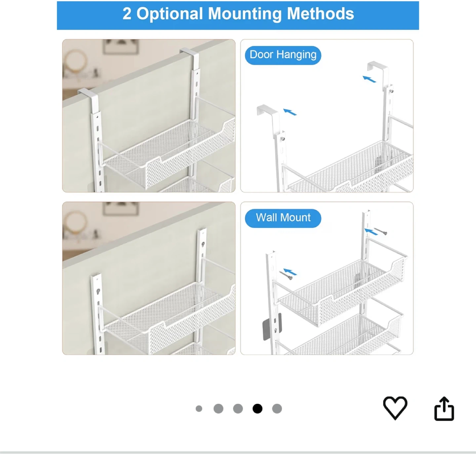476x455 pixels.
Task: Open the top-left door hanging photo
Action: [x=149, y=116]
